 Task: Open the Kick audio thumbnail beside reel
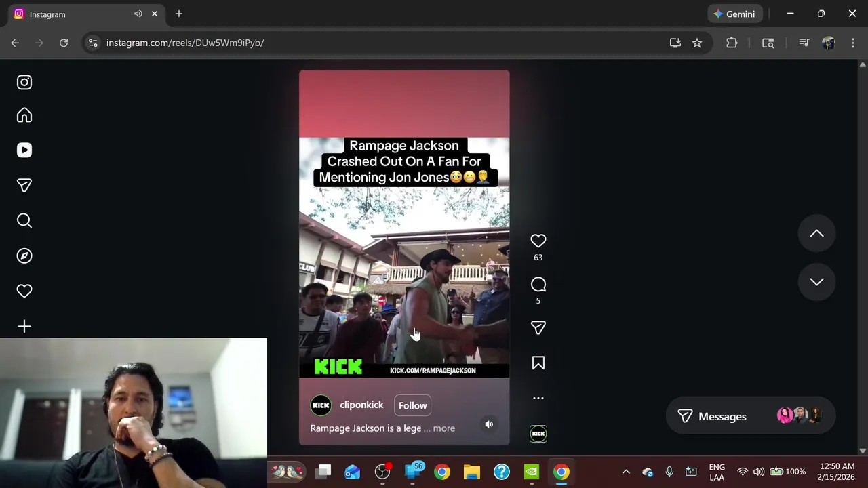tap(538, 434)
